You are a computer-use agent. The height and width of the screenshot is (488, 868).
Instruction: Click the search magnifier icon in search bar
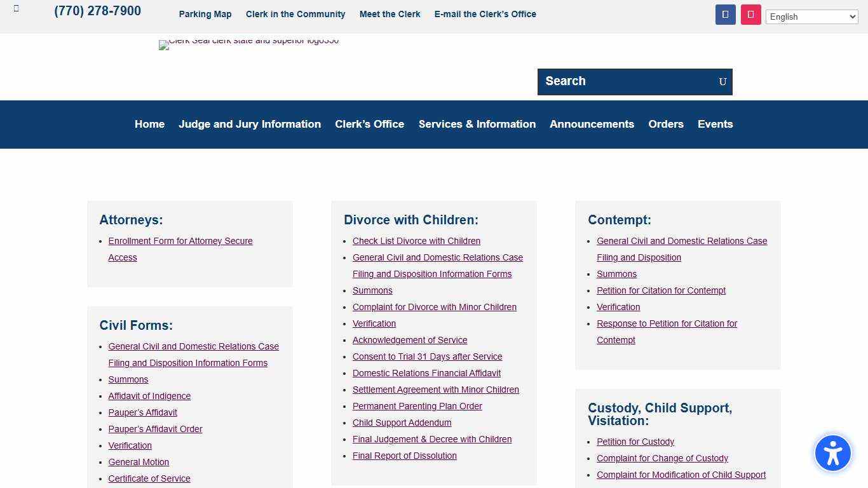point(722,82)
